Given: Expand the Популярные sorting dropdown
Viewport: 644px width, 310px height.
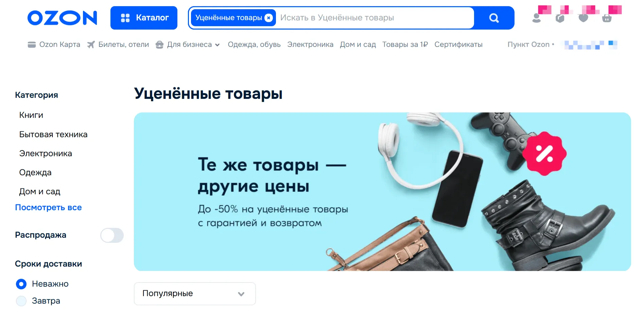Looking at the screenshot, I should pos(195,294).
